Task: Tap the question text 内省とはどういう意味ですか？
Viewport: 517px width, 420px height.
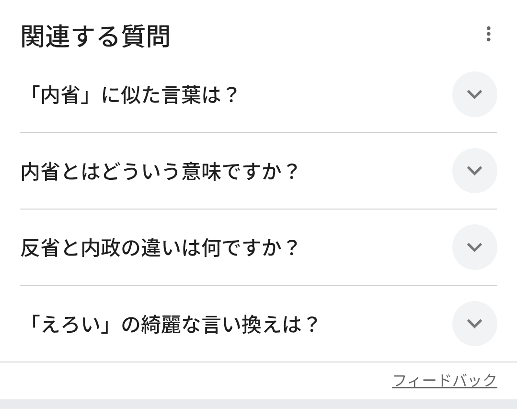Action: (160, 171)
